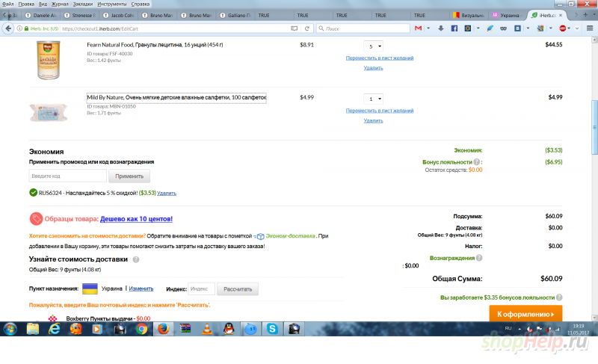Screen dimensions: 598x364
Task: Open Internet Explorer from taskbar
Action: tap(55, 329)
